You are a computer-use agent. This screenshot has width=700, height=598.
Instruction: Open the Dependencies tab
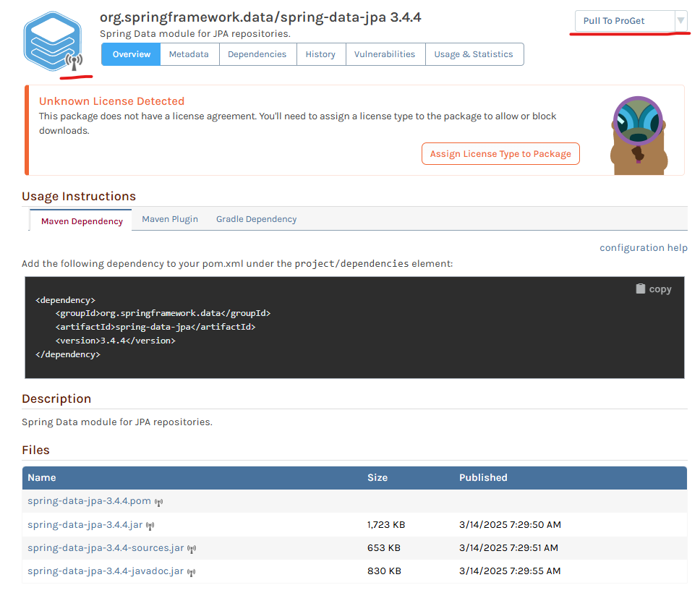coord(257,54)
